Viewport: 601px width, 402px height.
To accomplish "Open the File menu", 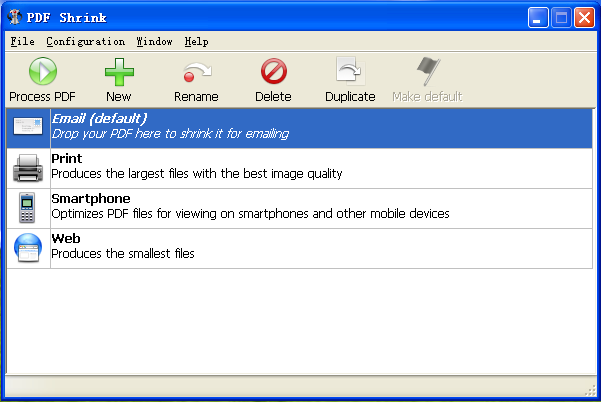I will [23, 41].
